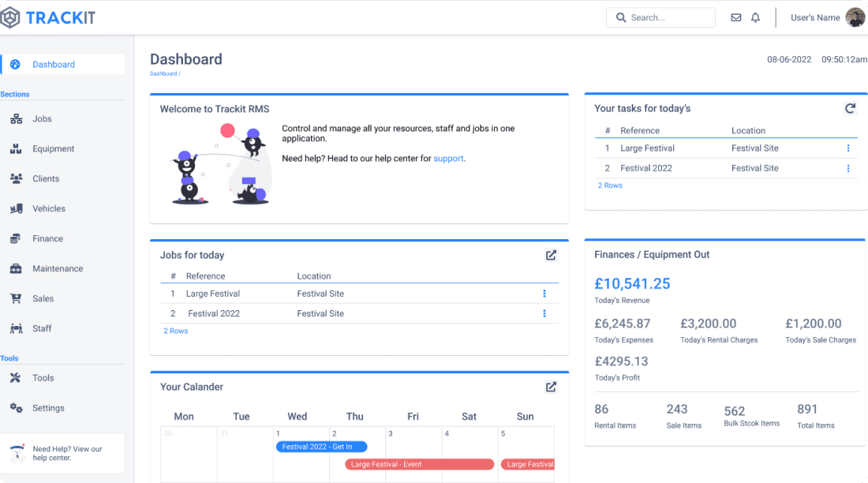The width and height of the screenshot is (868, 483).
Task: Open Jobs for today in new view
Action: (x=551, y=255)
